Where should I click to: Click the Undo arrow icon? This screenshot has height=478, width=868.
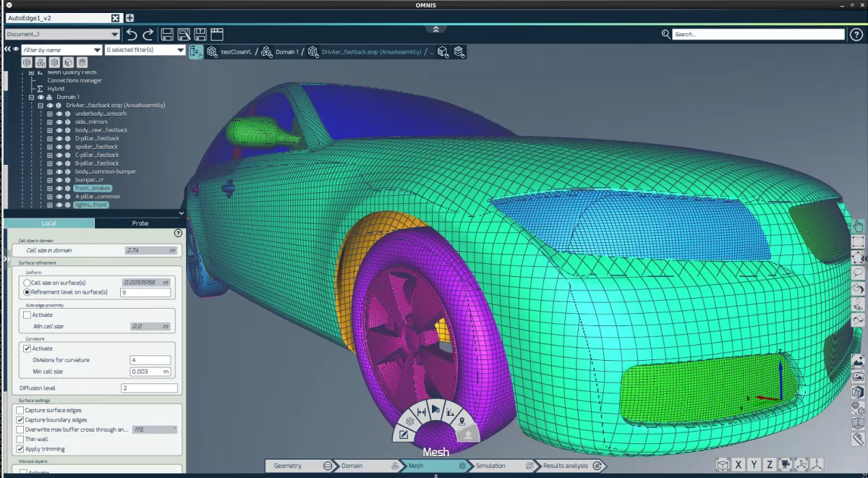132,34
